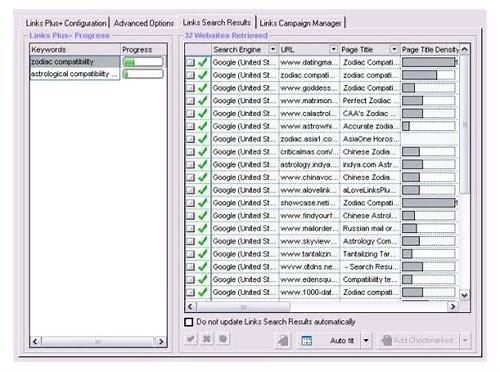The height and width of the screenshot is (372, 500).
Task: Select the astrological compatibility keyword row
Action: tap(75, 74)
